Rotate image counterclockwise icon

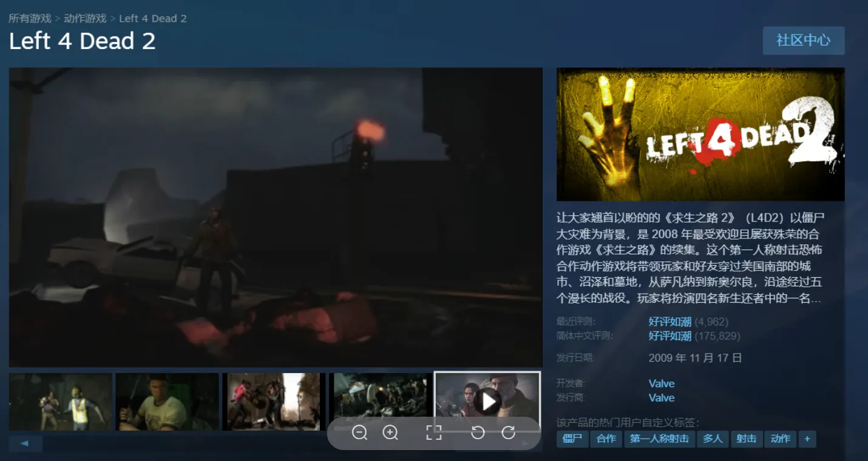(x=478, y=432)
